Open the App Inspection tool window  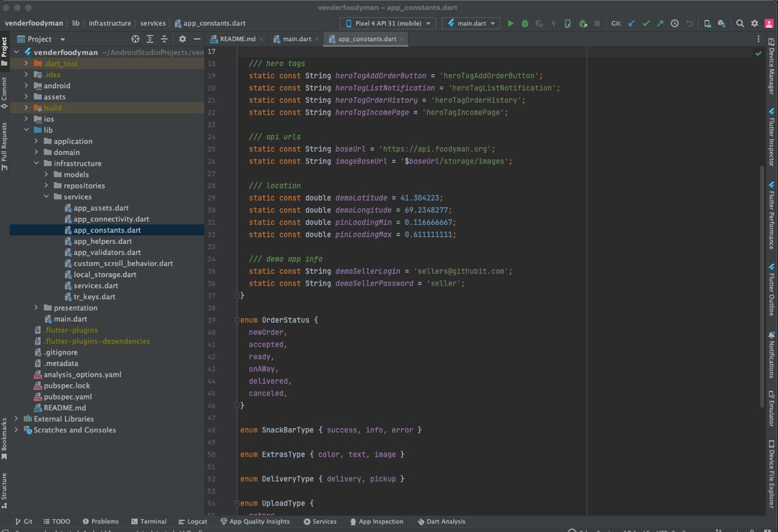376,521
